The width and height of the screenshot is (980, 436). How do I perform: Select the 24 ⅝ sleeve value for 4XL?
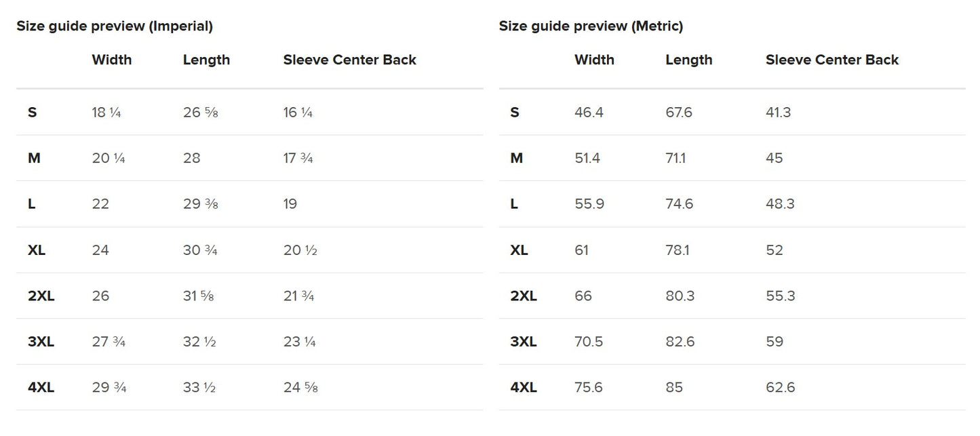(x=300, y=388)
